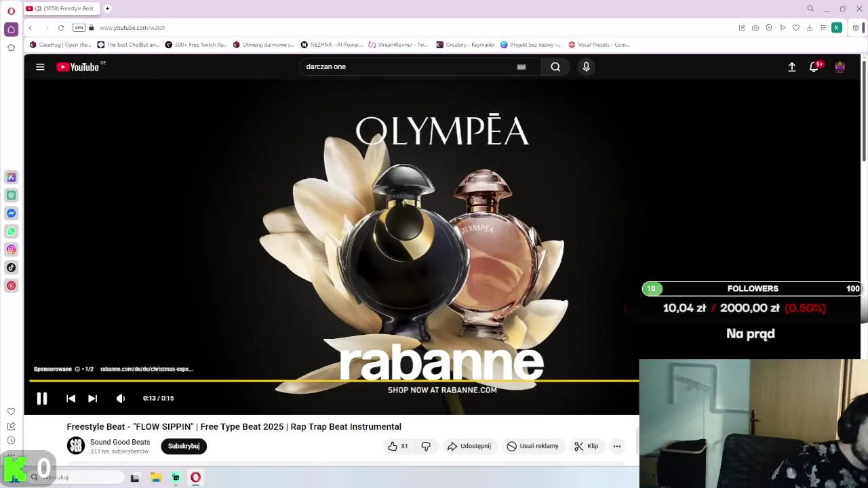Skip to the previous video
This screenshot has height=488, width=868.
[x=71, y=399]
